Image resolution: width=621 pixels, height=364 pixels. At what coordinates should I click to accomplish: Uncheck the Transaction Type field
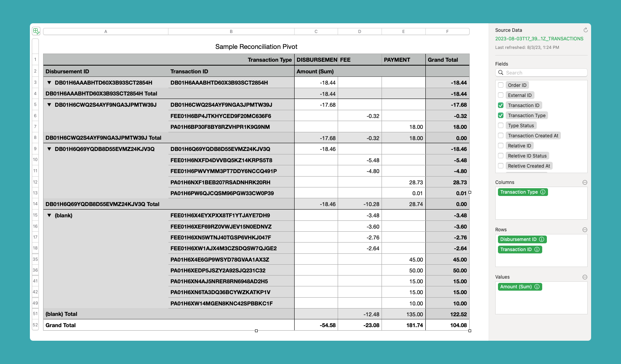(501, 115)
